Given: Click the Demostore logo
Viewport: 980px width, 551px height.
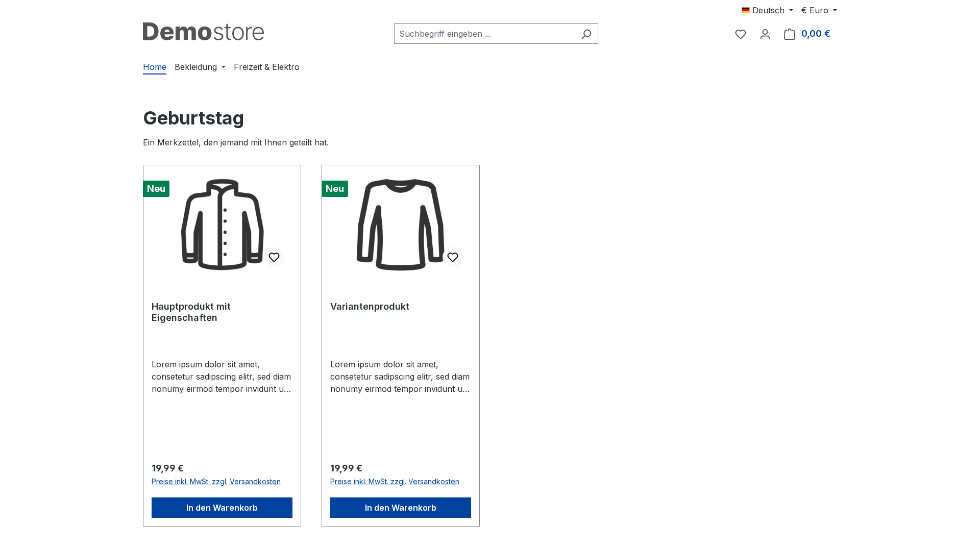Looking at the screenshot, I should tap(203, 32).
